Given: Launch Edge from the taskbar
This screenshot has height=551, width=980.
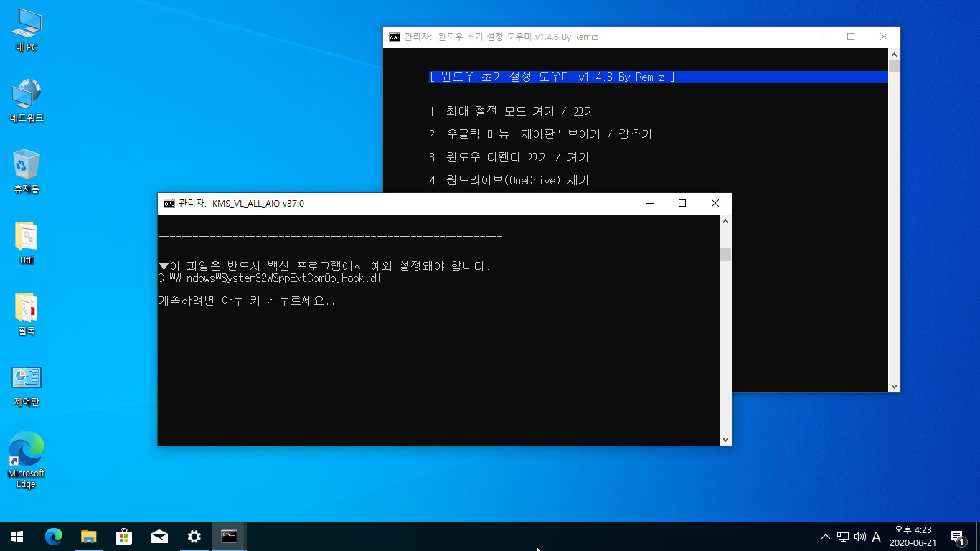Looking at the screenshot, I should pos(54,537).
